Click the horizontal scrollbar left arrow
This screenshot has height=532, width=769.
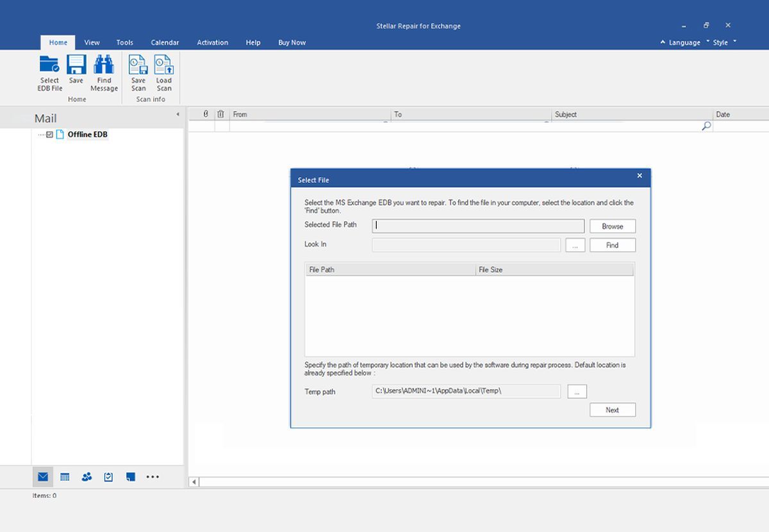[194, 481]
